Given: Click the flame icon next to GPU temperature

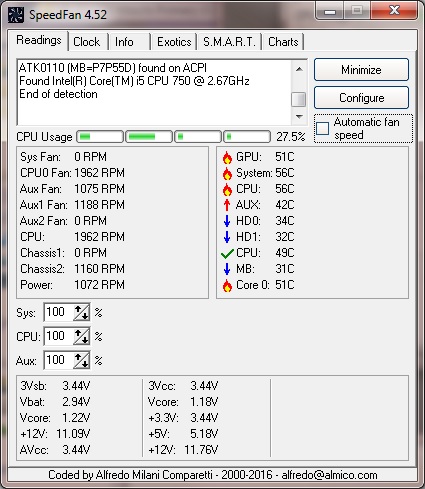Looking at the screenshot, I should (x=227, y=157).
